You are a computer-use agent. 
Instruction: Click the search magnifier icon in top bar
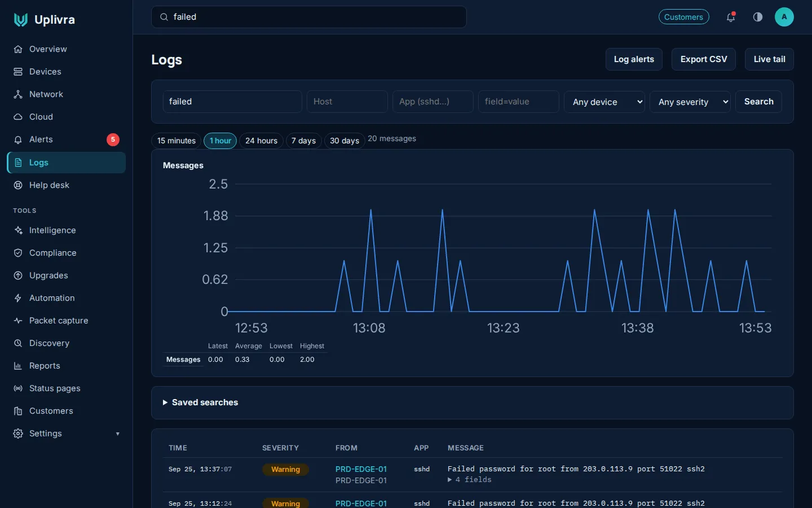[x=164, y=17]
